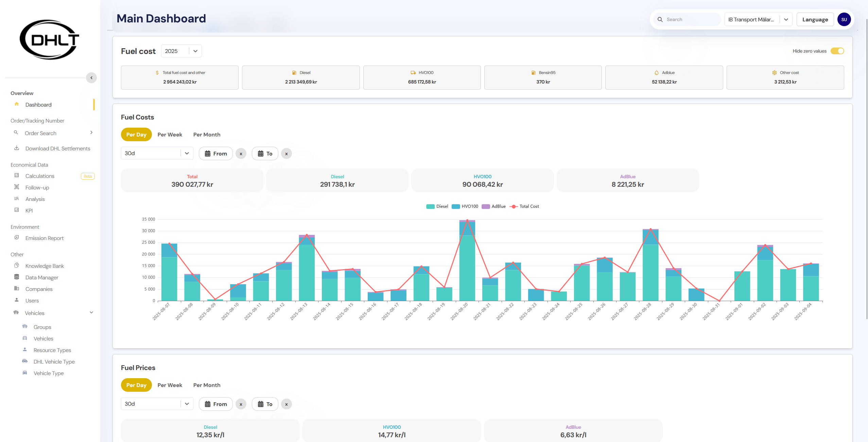This screenshot has height=442, width=868.
Task: Click the Calculations icon in the sidebar
Action: [x=17, y=176]
